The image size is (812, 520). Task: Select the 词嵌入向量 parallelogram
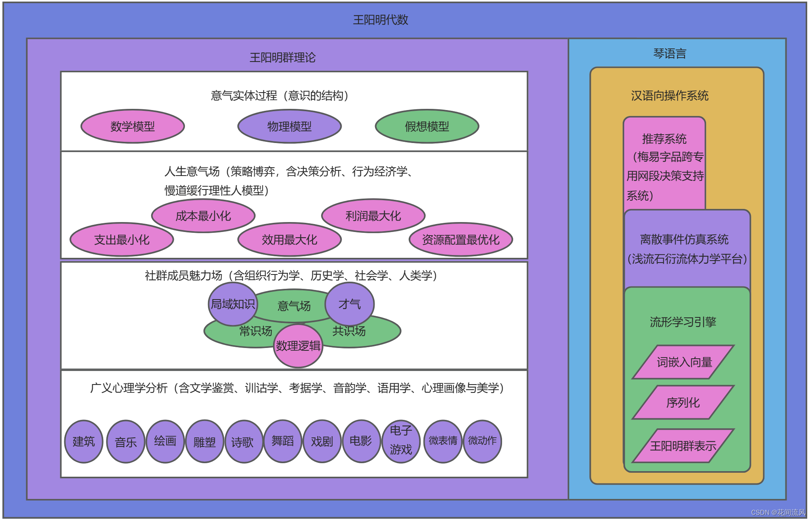(x=683, y=362)
